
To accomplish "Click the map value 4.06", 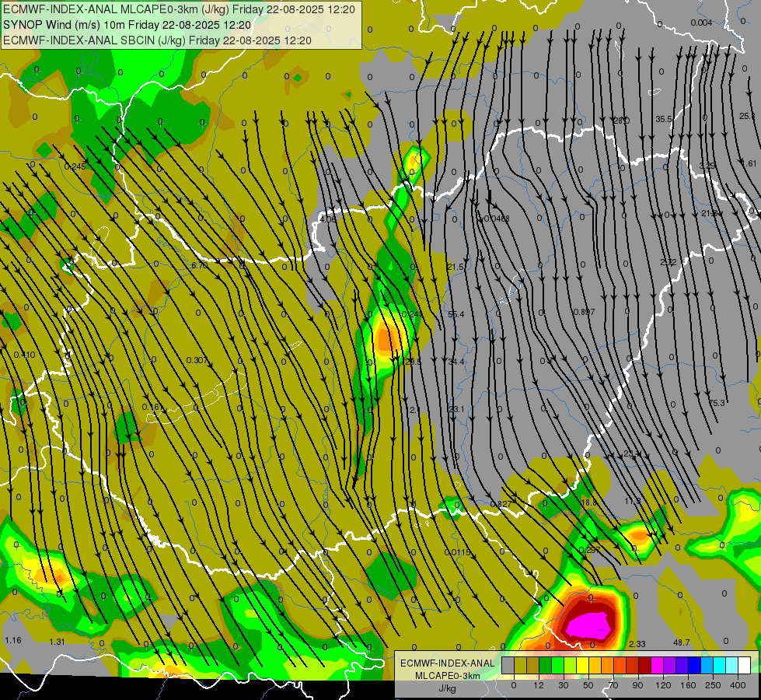I will pyautogui.click(x=328, y=219).
